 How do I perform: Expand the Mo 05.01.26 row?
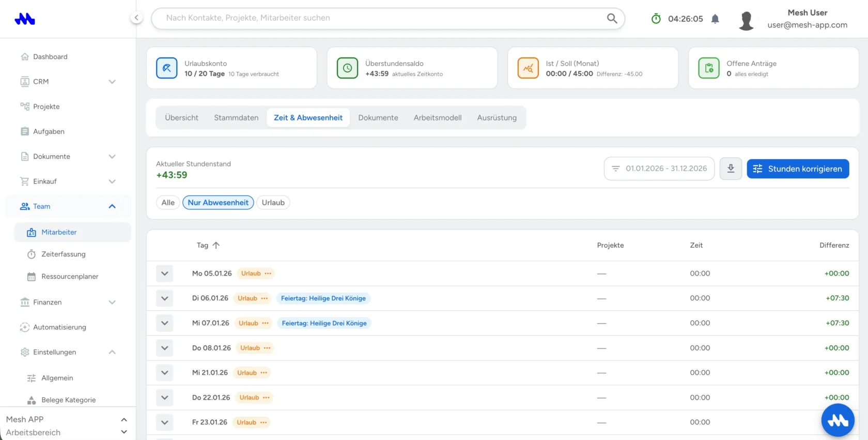pyautogui.click(x=165, y=274)
